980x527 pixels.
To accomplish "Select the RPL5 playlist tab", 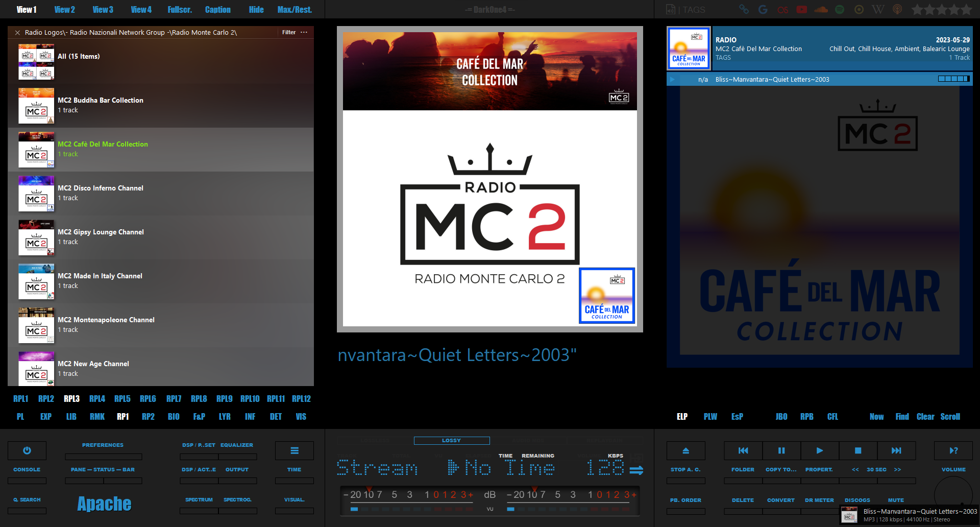I will tap(122, 399).
